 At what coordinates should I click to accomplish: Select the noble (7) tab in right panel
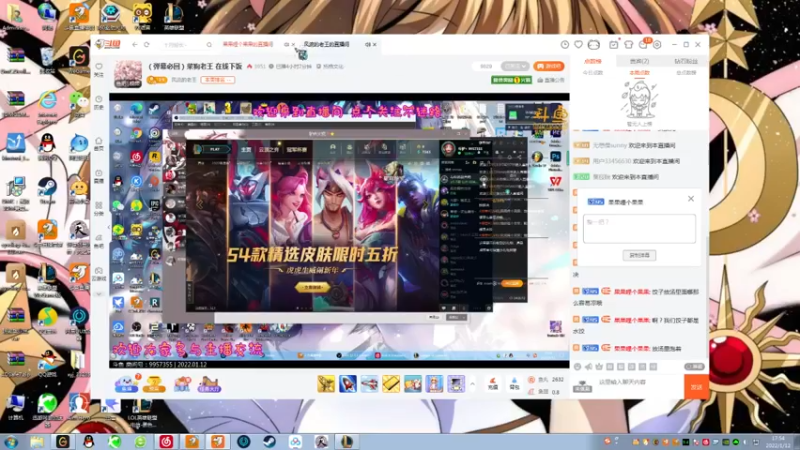(x=639, y=61)
